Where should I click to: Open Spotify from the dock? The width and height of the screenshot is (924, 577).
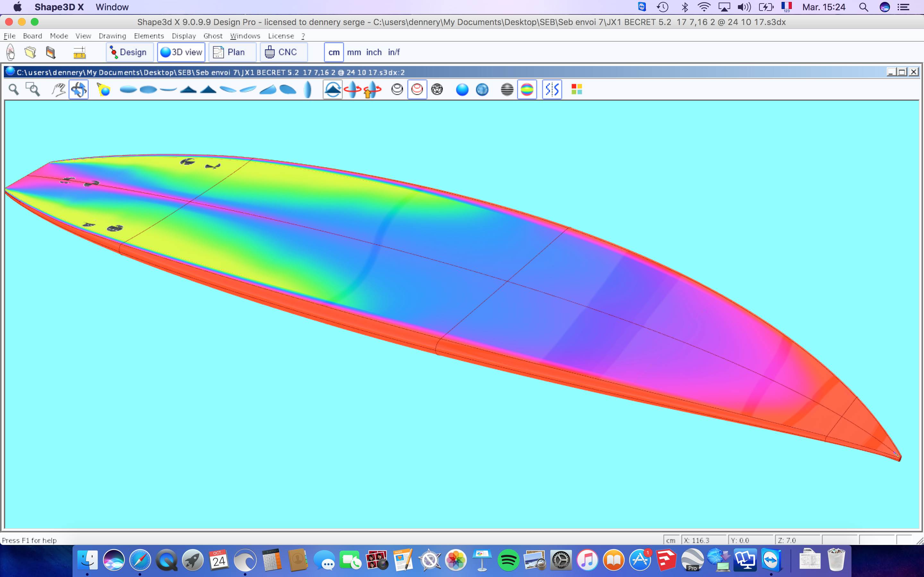pos(508,560)
